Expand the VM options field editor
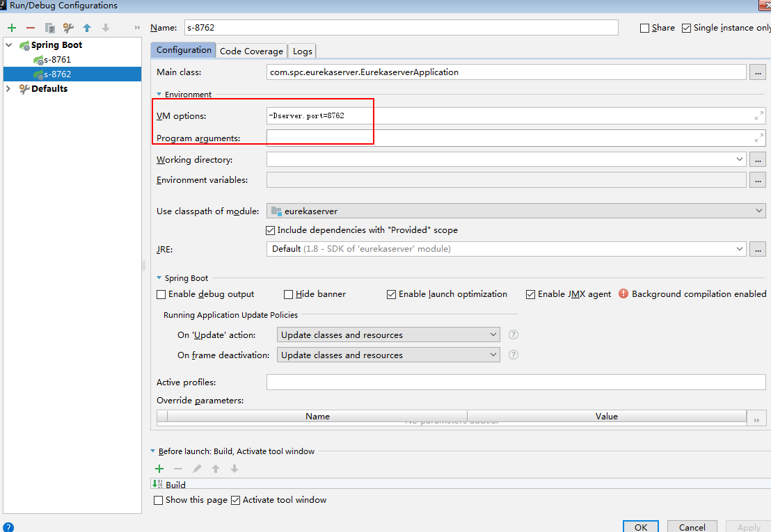The height and width of the screenshot is (532, 771). 759,115
